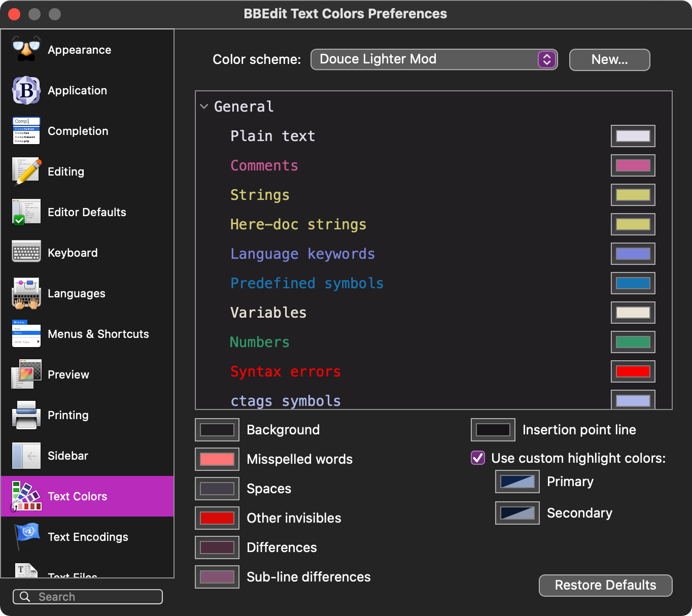Edit the Spaces color swatch

tap(217, 489)
